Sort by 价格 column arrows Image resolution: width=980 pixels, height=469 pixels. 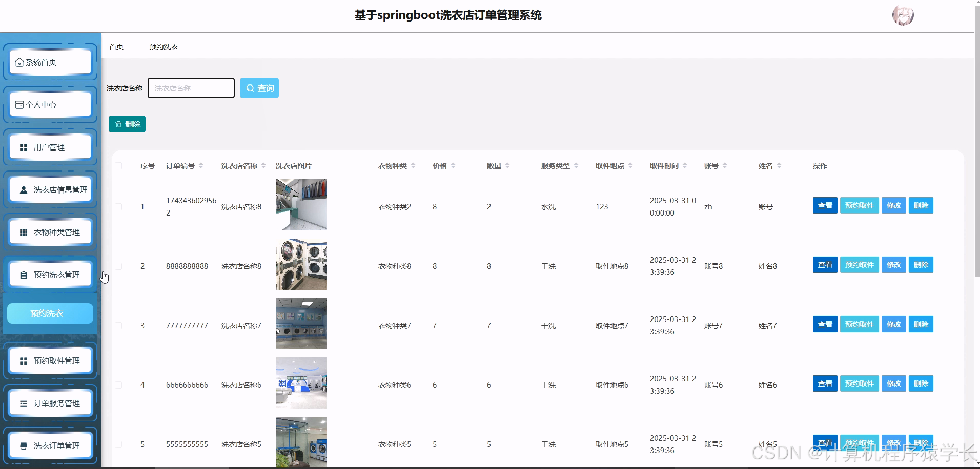pyautogui.click(x=453, y=166)
